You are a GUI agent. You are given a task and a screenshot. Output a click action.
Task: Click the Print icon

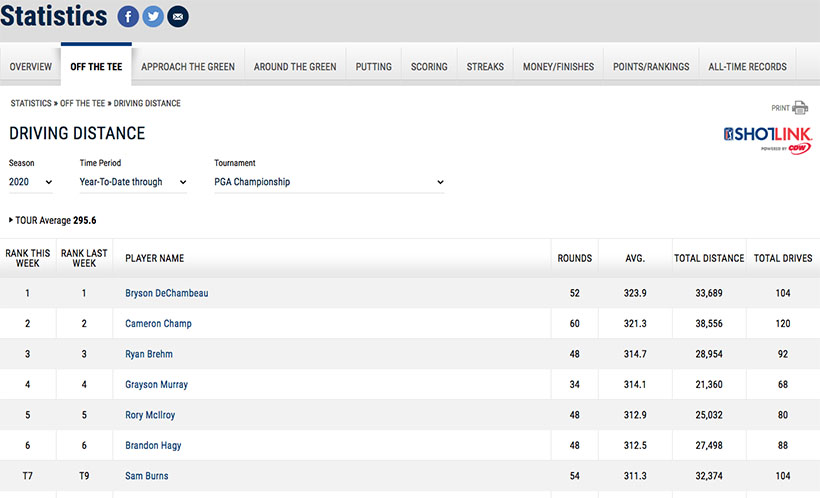tap(800, 108)
